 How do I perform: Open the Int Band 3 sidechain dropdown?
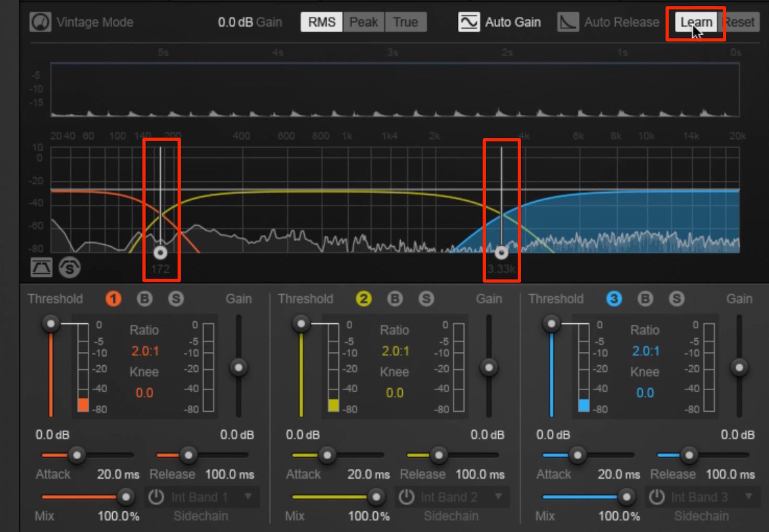pyautogui.click(x=712, y=497)
